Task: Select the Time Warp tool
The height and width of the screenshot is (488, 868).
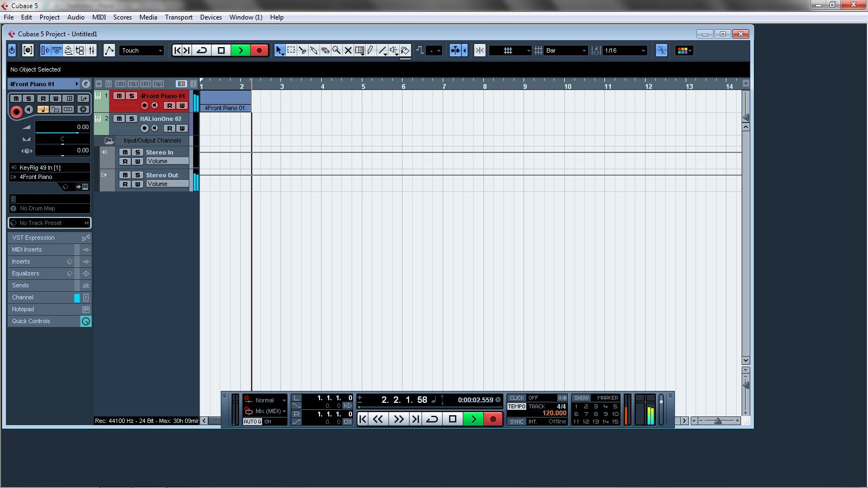Action: click(360, 50)
